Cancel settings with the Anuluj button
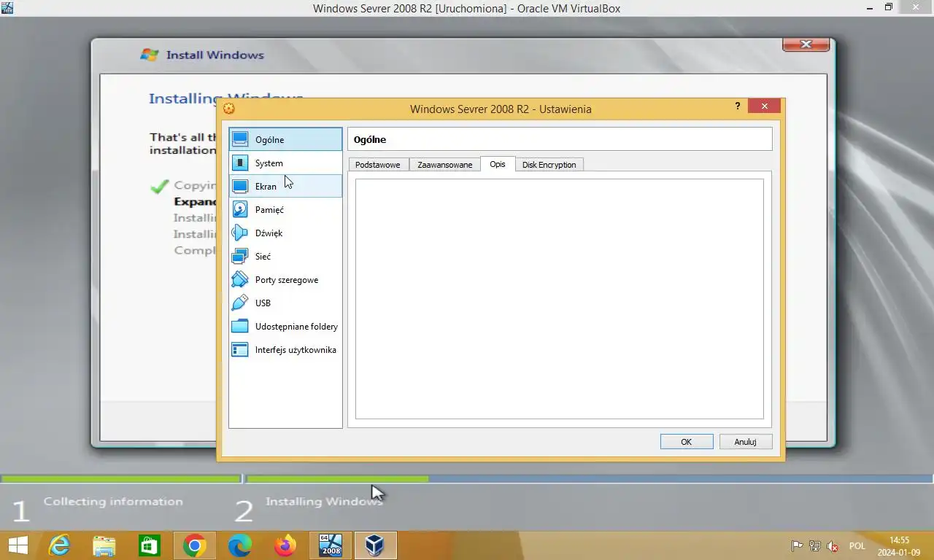This screenshot has height=560, width=934. click(746, 442)
